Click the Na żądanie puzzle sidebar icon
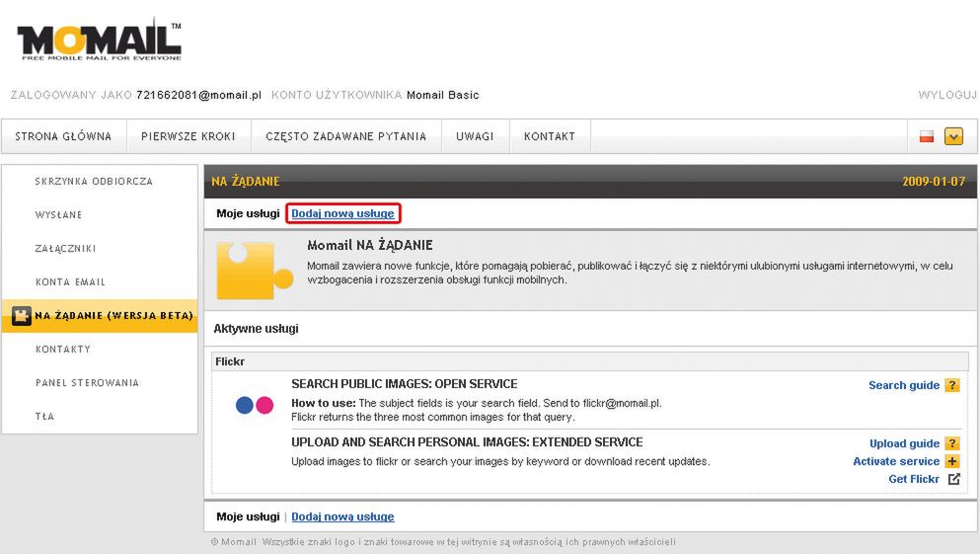980x554 pixels. coord(22,316)
